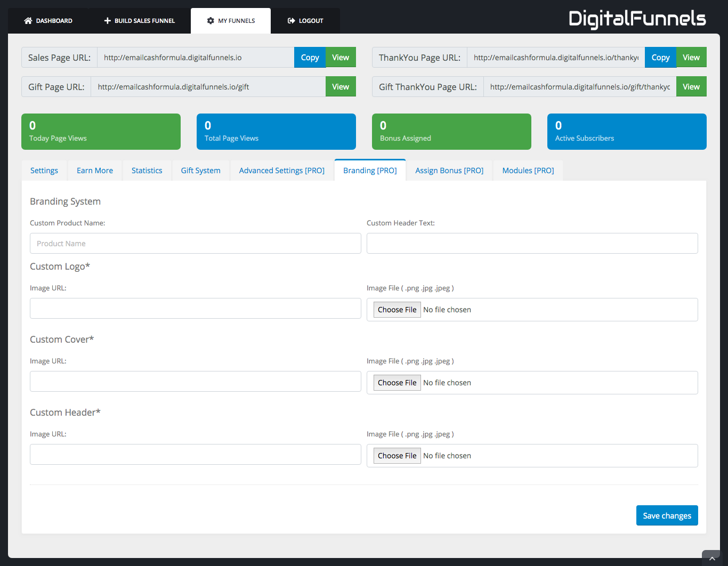The height and width of the screenshot is (566, 728).
Task: Open Build Sales Funnel menu item
Action: (x=140, y=21)
